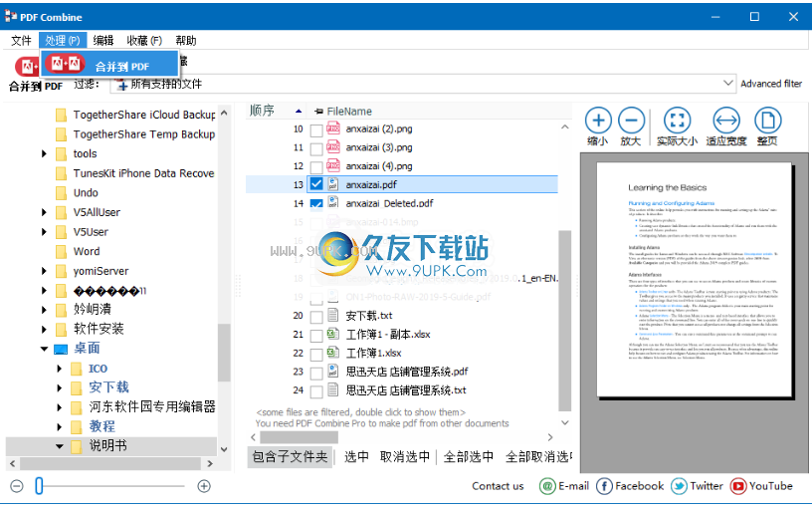Select the TogetherShare iCloud Backup folder
812x508 pixels.
pyautogui.click(x=144, y=115)
